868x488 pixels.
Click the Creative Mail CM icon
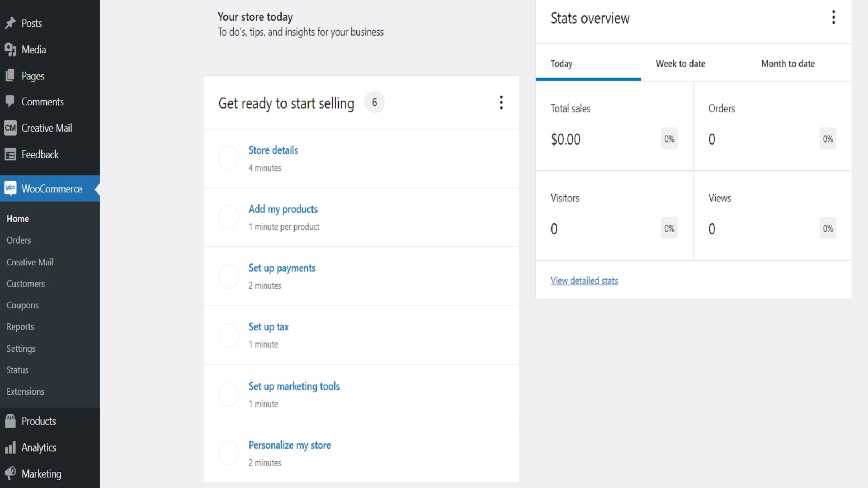pyautogui.click(x=10, y=128)
